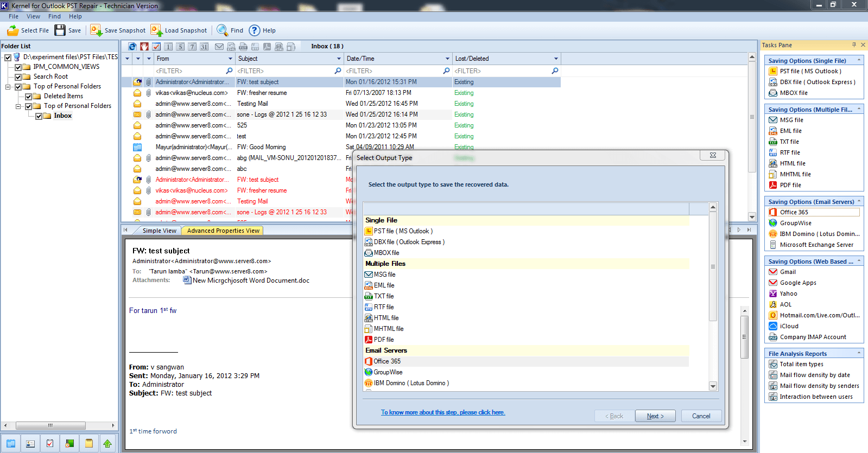Open Journal icon at bottom-left

click(x=69, y=444)
